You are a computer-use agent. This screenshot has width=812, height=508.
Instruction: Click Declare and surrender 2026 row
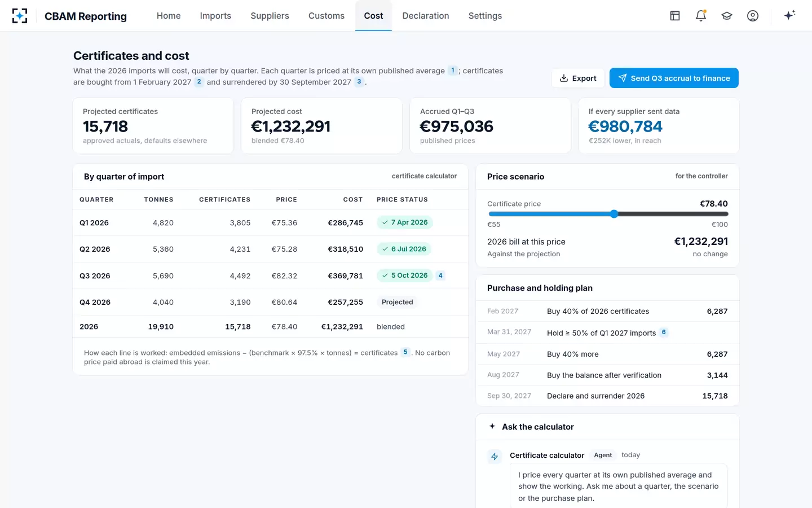[607, 396]
